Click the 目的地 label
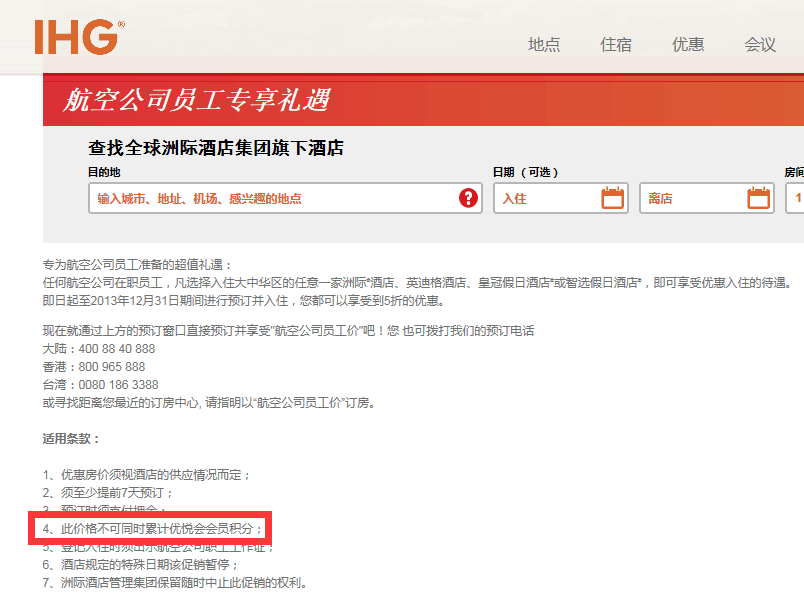804x604 pixels. coord(104,172)
